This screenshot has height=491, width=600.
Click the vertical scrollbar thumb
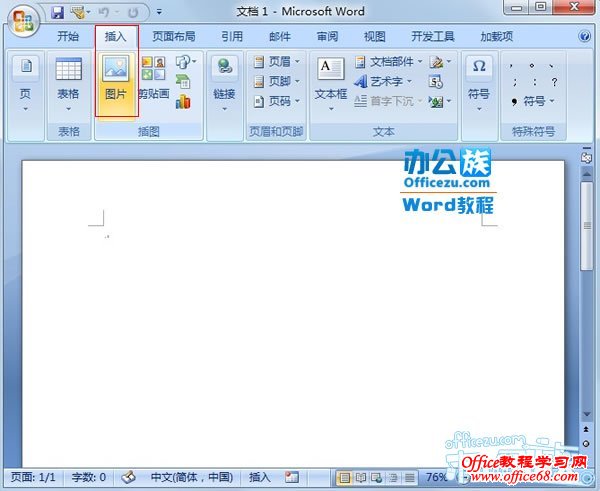pyautogui.click(x=586, y=226)
